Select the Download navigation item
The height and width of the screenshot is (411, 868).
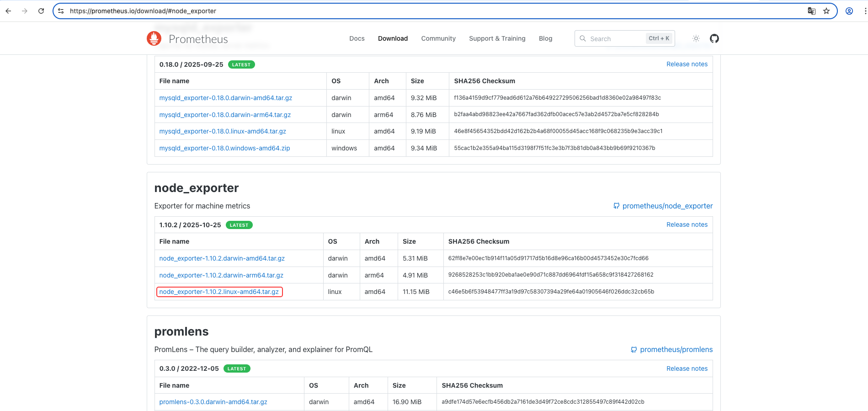tap(393, 38)
